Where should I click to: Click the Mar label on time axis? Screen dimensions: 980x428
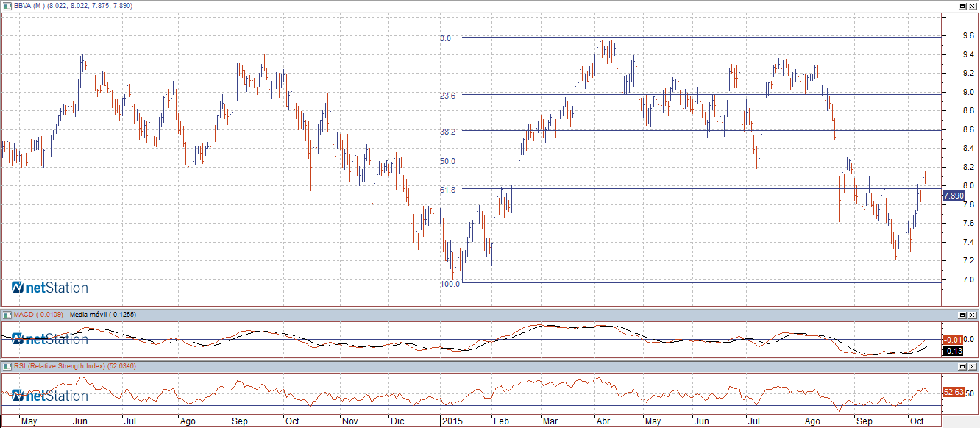click(x=550, y=422)
